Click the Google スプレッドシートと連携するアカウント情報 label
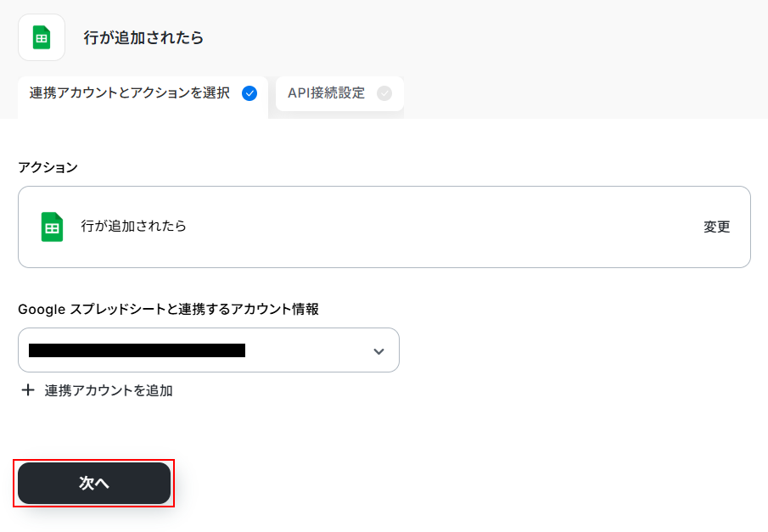The width and height of the screenshot is (768, 532). pyautogui.click(x=168, y=310)
